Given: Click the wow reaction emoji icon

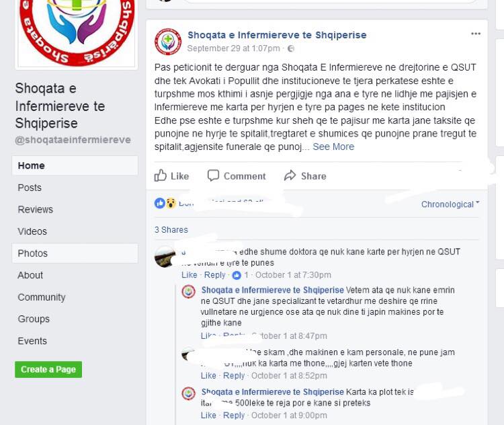Looking at the screenshot, I should tap(171, 203).
